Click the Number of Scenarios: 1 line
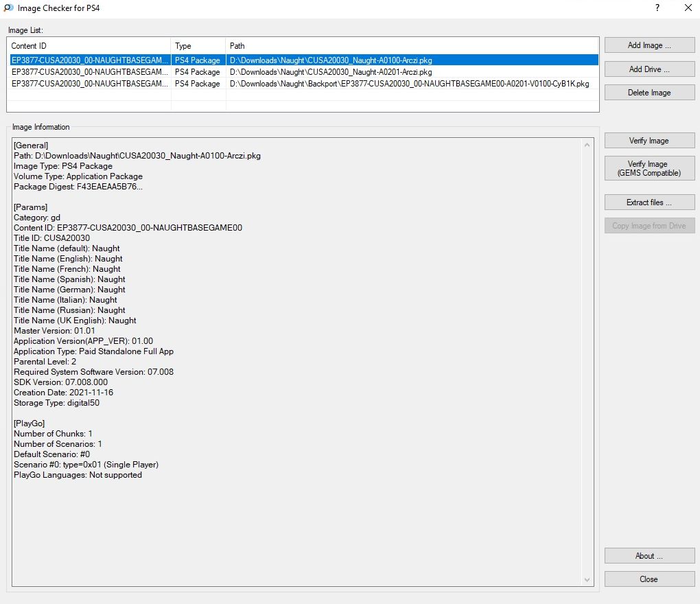This screenshot has height=604, width=700. [x=58, y=444]
